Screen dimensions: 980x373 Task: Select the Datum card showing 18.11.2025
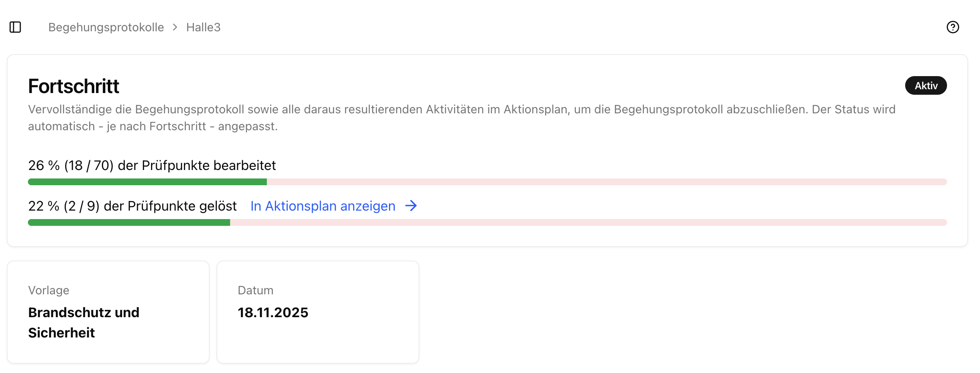tap(318, 312)
